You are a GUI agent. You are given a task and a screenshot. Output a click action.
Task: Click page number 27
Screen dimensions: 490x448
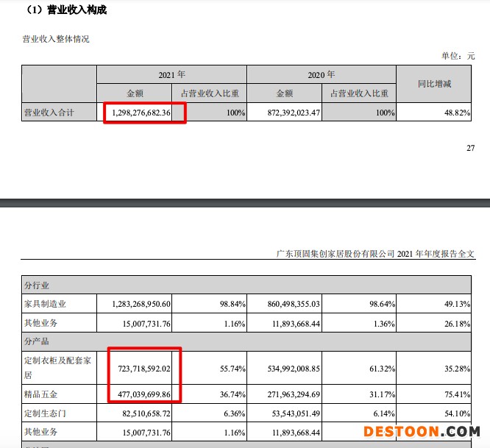click(x=471, y=148)
